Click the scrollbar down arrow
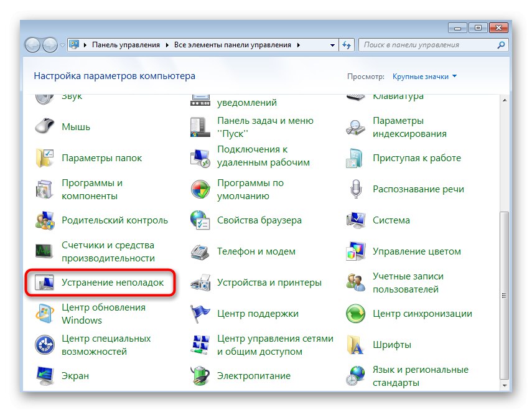Viewport: 532px width, 412px height. click(505, 385)
